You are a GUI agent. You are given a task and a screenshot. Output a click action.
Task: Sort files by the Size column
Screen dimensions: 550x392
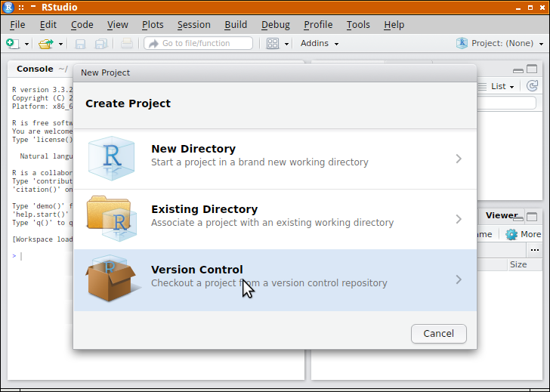click(518, 264)
